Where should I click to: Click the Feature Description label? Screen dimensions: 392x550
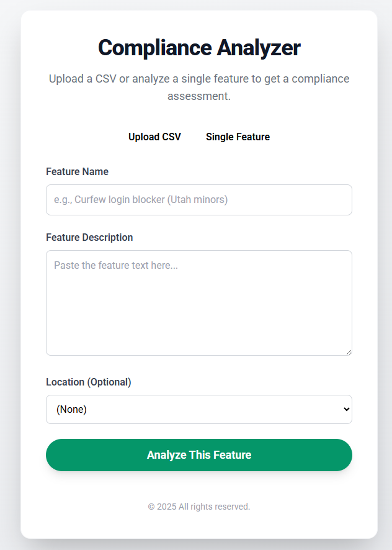(x=89, y=237)
